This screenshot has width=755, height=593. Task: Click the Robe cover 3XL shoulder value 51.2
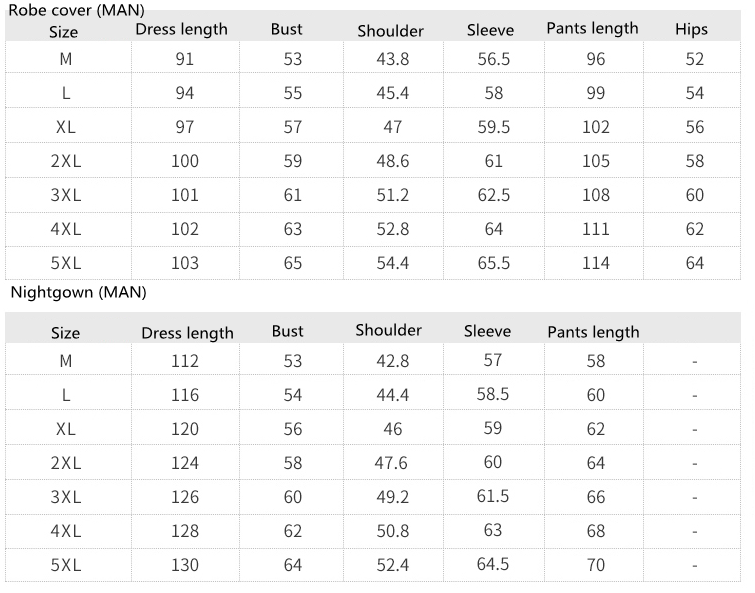point(392,195)
